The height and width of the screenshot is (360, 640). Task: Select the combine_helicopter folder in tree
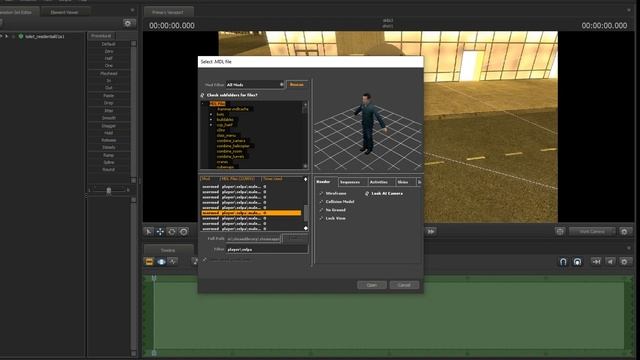[233, 146]
